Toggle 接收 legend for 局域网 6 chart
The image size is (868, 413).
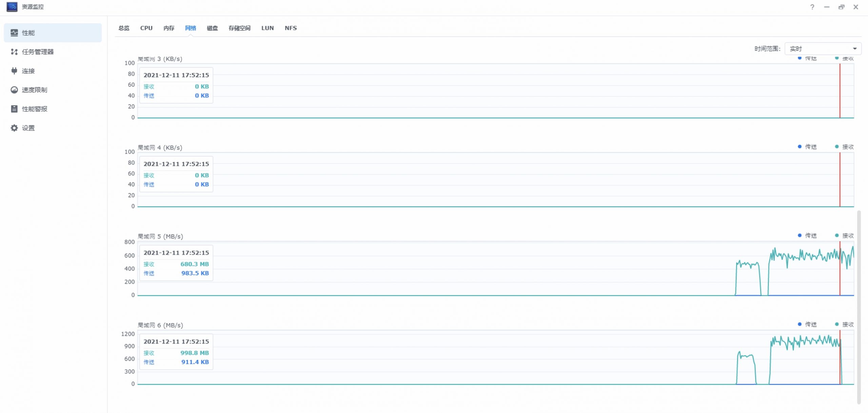pos(845,324)
